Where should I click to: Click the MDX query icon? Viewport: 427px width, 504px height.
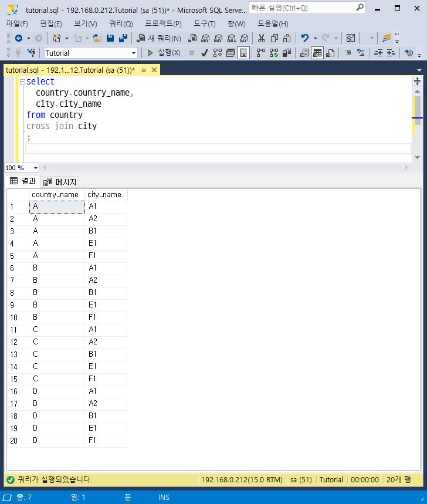pyautogui.click(x=205, y=38)
